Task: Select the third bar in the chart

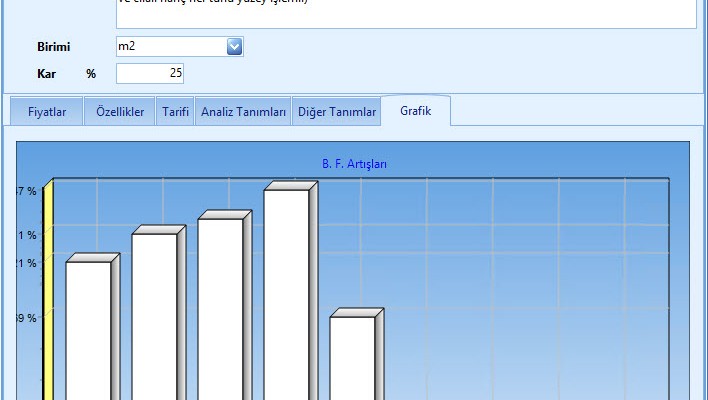Action: pyautogui.click(x=220, y=308)
